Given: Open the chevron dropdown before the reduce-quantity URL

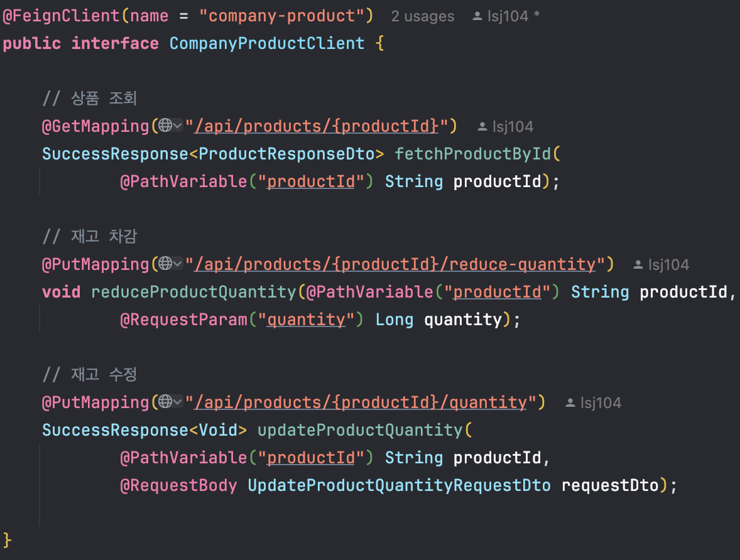Looking at the screenshot, I should click(177, 264).
